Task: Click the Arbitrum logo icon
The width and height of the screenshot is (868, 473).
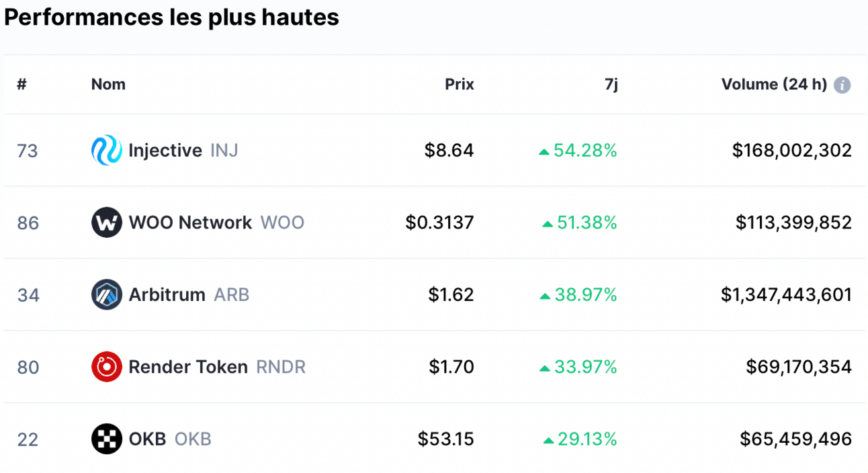Action: click(106, 294)
